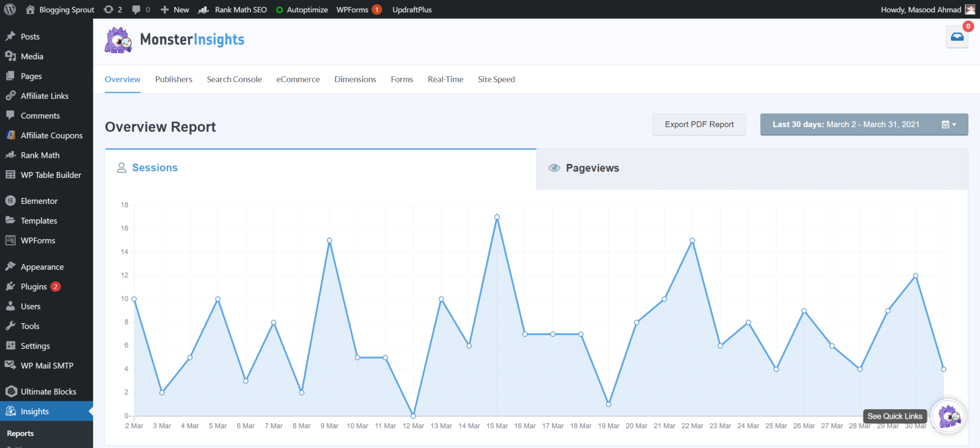
Task: Click the Media icon in sidebar
Action: (11, 56)
